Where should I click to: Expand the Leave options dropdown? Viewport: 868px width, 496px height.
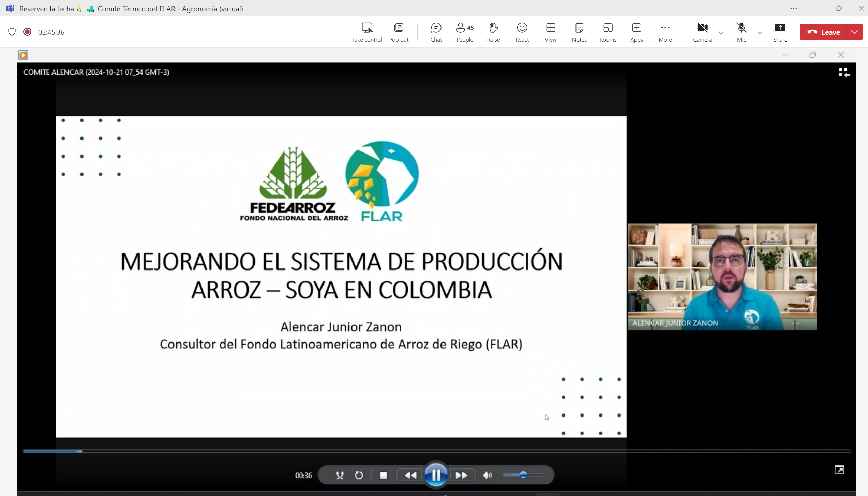pos(855,32)
